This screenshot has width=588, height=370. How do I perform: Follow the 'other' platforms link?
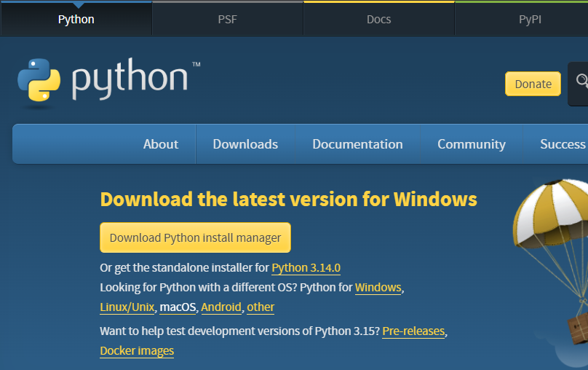pyautogui.click(x=261, y=307)
